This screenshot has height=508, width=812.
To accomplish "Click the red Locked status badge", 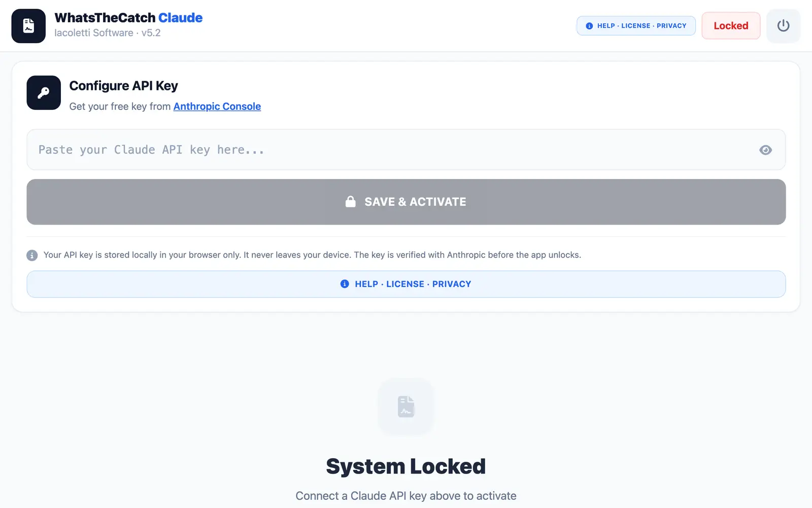I will [x=731, y=25].
